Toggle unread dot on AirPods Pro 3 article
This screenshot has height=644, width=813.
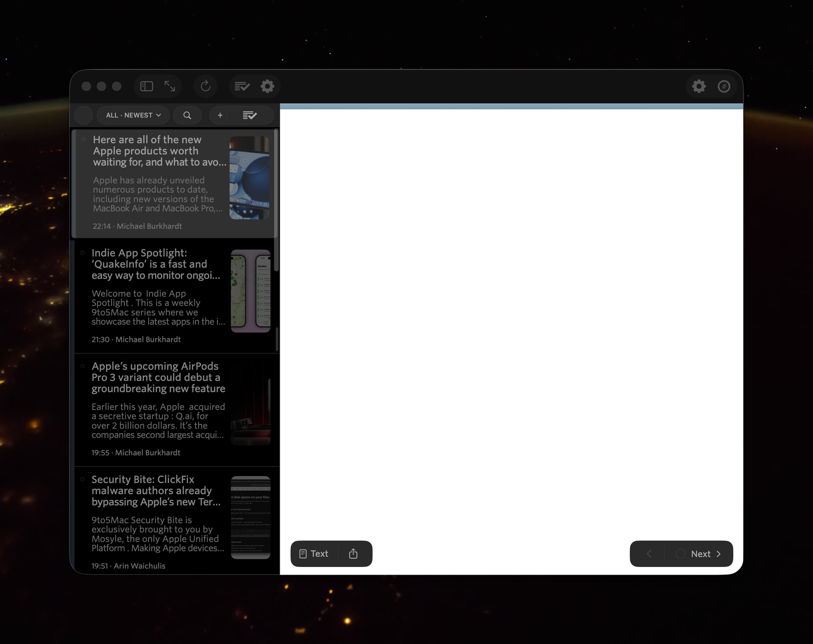coord(83,366)
